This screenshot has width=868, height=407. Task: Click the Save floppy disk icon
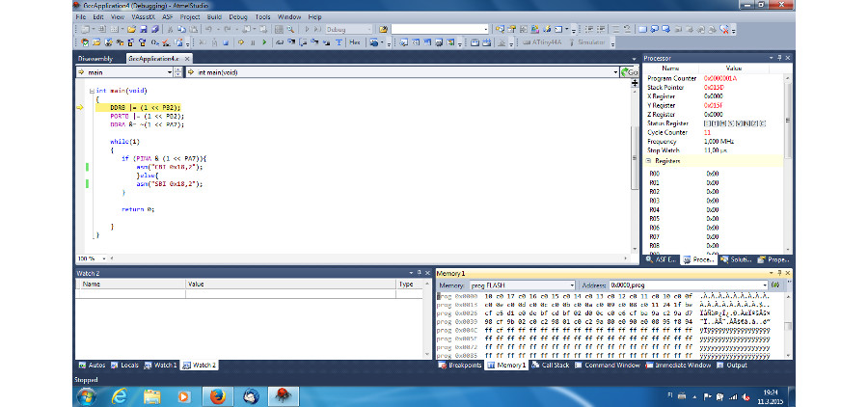click(143, 29)
